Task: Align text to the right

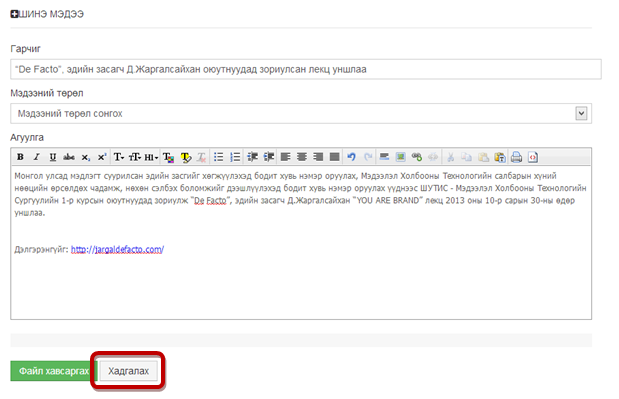Action: point(318,157)
